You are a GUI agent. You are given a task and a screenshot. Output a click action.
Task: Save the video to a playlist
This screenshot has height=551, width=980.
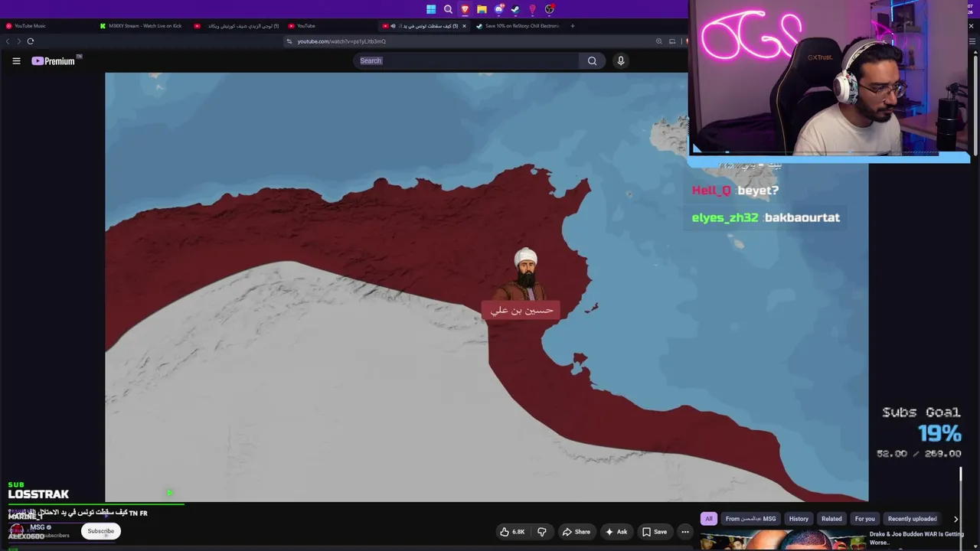tap(655, 532)
